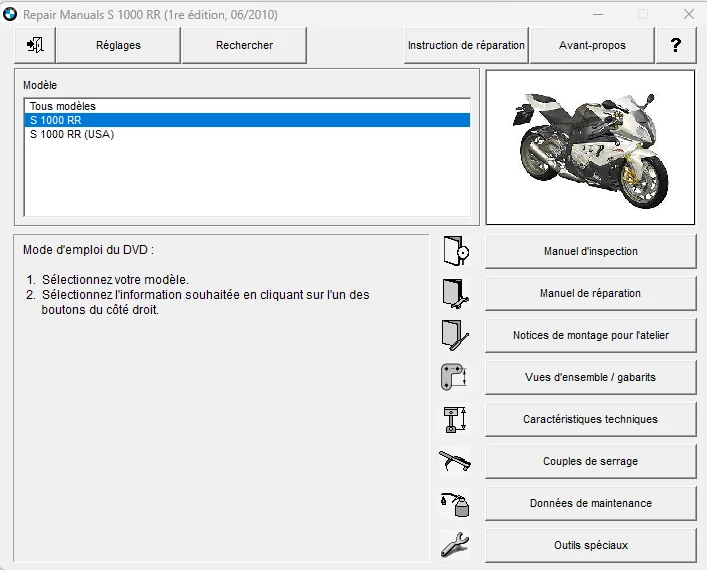Viewport: 707px width, 570px height.
Task: Select Tous modèles in model list
Action: [247, 106]
